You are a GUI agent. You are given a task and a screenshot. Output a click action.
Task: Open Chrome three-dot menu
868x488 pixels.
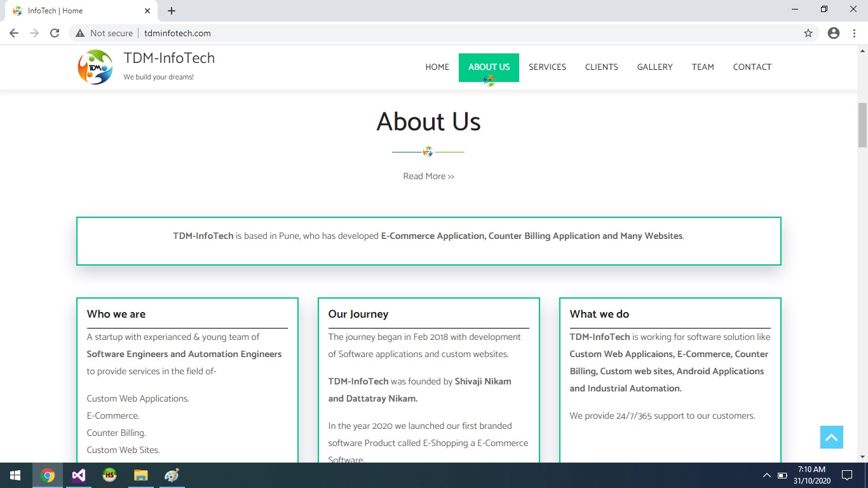[855, 33]
